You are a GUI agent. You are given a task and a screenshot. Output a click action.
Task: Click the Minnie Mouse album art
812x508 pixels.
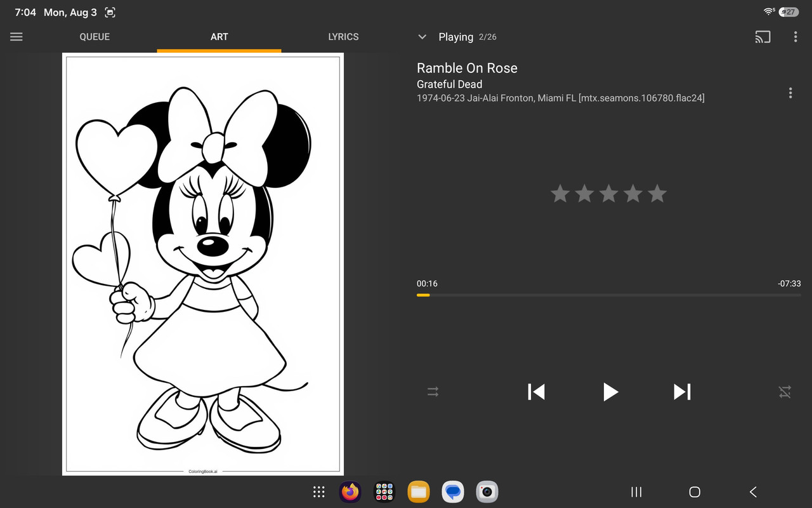pos(203,264)
